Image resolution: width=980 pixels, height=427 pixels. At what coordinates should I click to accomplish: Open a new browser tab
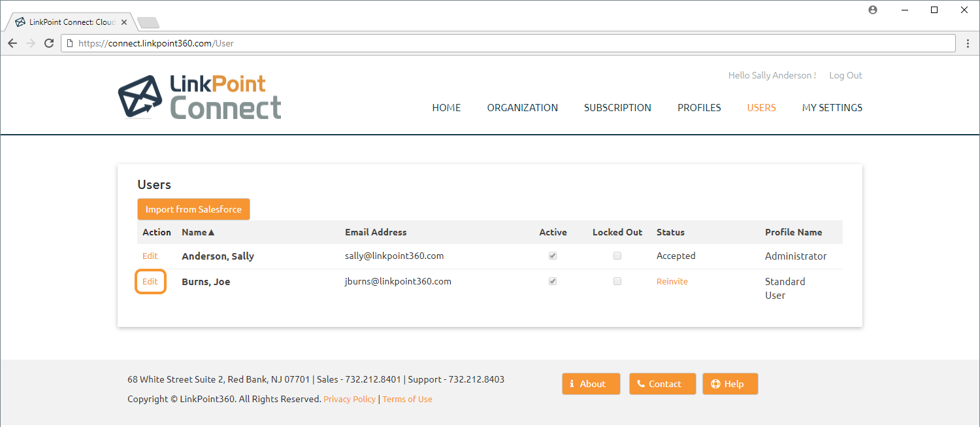(x=148, y=23)
